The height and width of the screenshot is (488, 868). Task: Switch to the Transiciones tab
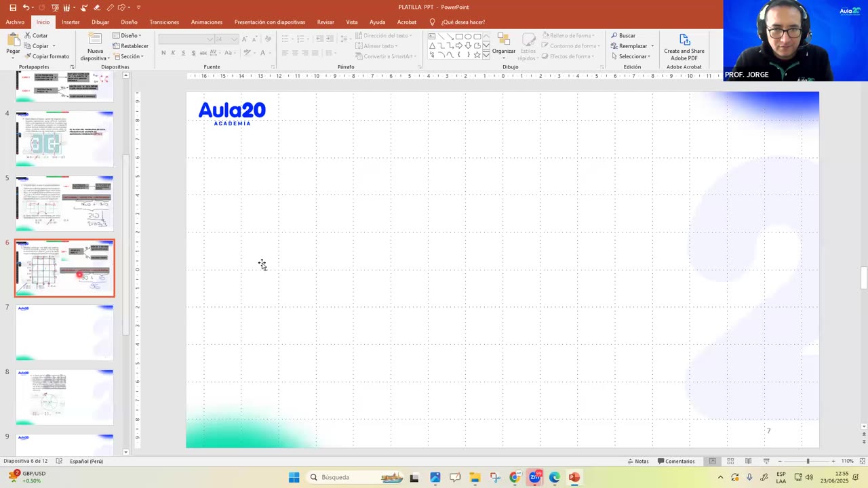pos(164,22)
